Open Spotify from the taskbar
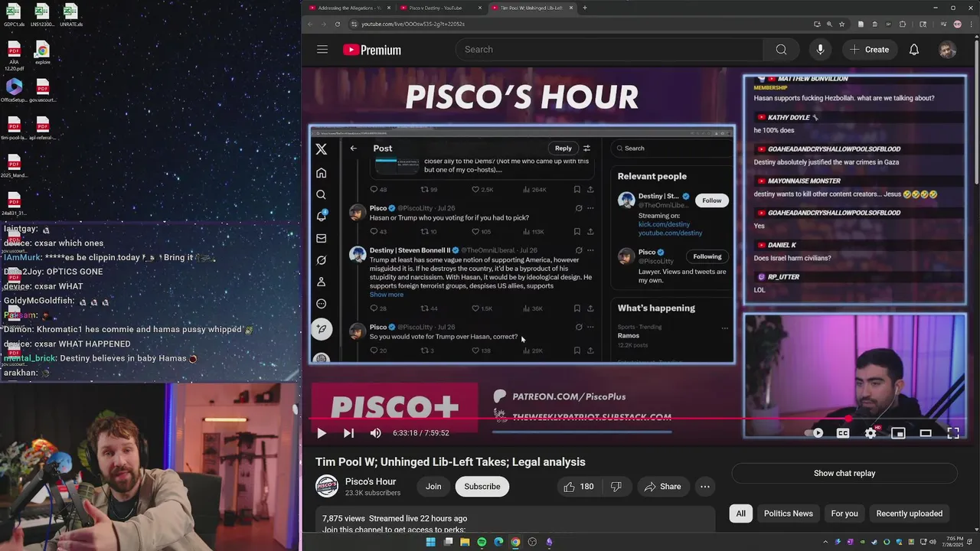980x551 pixels. click(x=482, y=542)
